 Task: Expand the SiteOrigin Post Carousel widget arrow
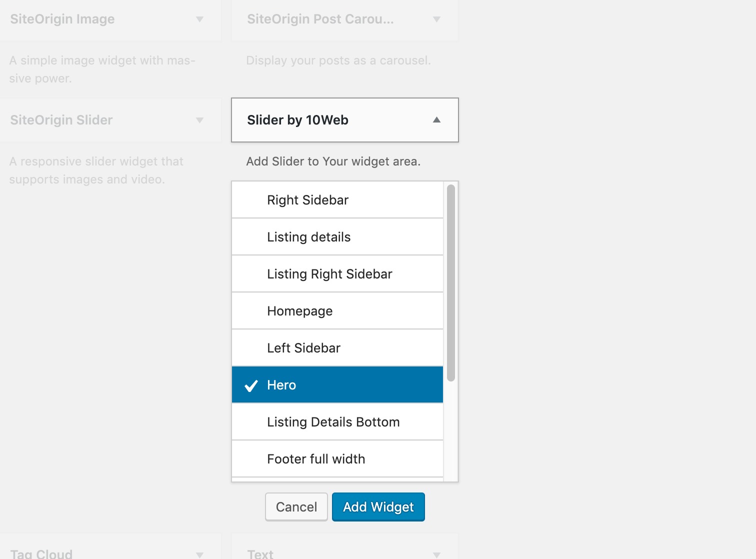(437, 19)
